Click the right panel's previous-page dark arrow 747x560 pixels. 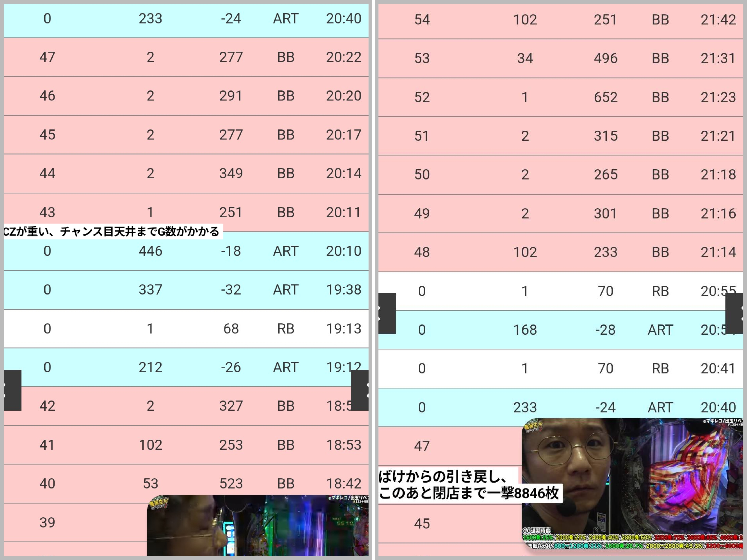[x=387, y=313]
